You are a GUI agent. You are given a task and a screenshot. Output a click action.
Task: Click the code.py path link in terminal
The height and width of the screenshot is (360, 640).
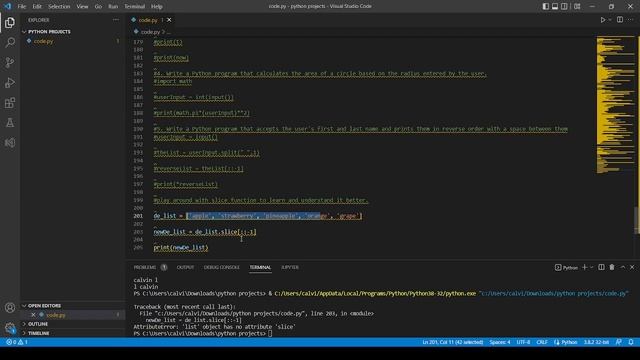pos(554,293)
